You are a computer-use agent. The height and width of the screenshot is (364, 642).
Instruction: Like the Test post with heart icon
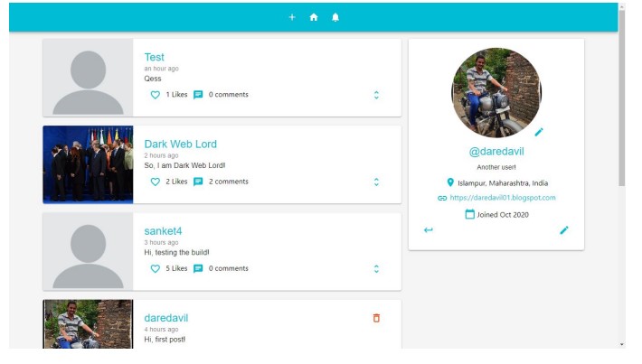156,95
